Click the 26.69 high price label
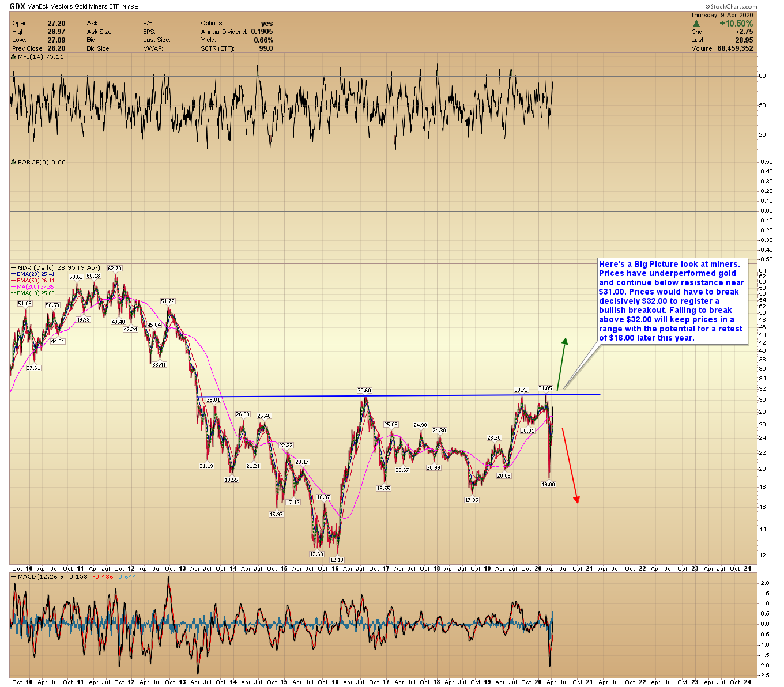Image resolution: width=784 pixels, height=687 pixels. [243, 414]
